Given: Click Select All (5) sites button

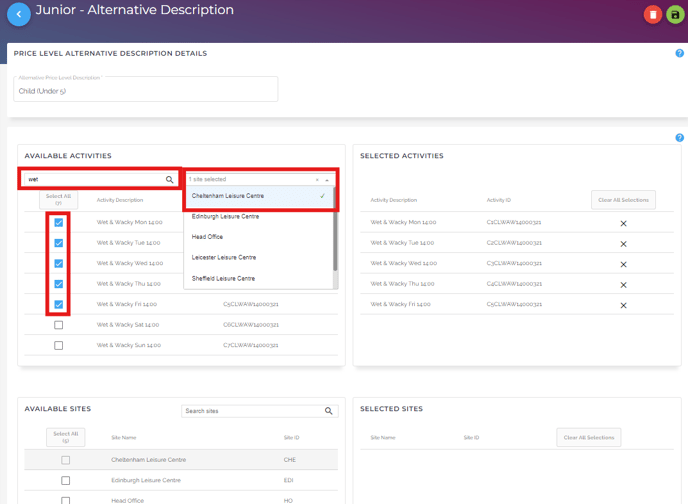Looking at the screenshot, I should point(65,437).
